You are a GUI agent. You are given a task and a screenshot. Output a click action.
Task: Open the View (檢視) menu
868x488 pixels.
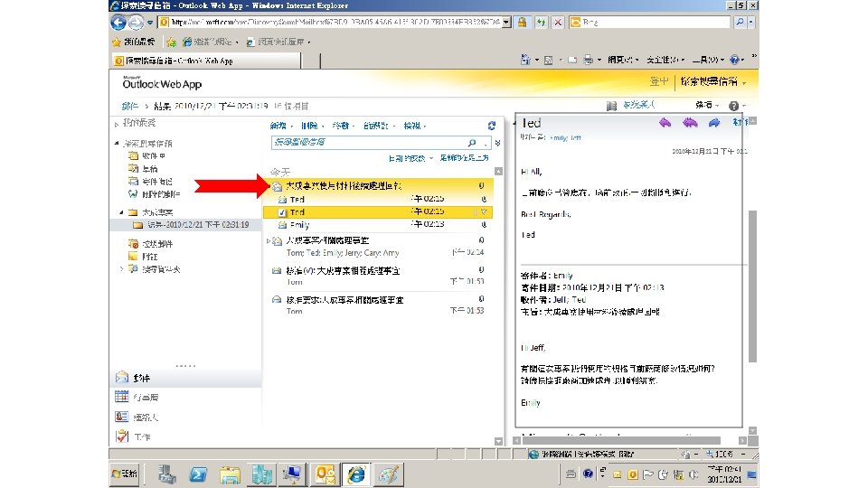point(414,127)
